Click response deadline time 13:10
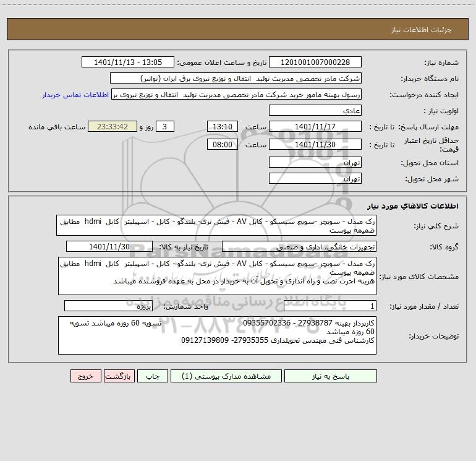This screenshot has height=461, width=476. click(x=222, y=126)
